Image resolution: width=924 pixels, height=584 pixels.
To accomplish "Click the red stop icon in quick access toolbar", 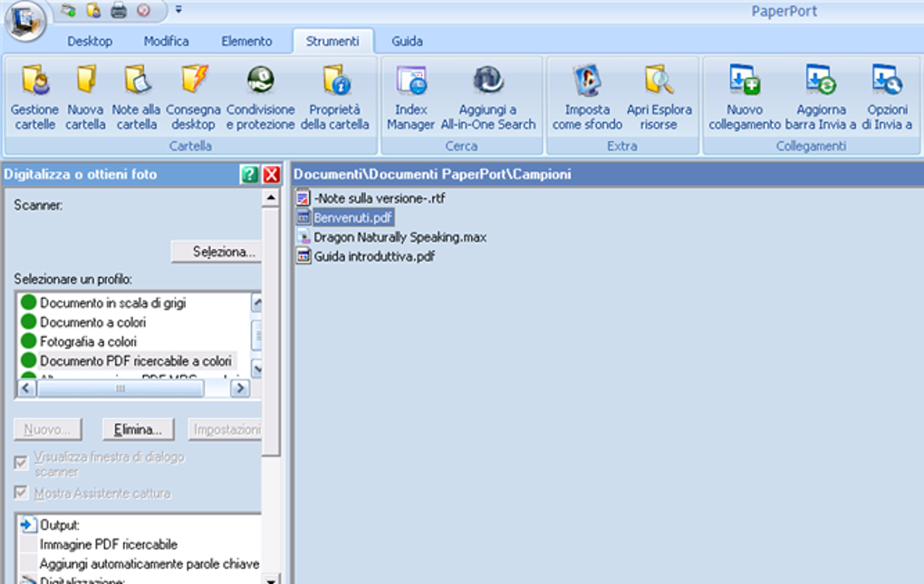I will click(143, 10).
